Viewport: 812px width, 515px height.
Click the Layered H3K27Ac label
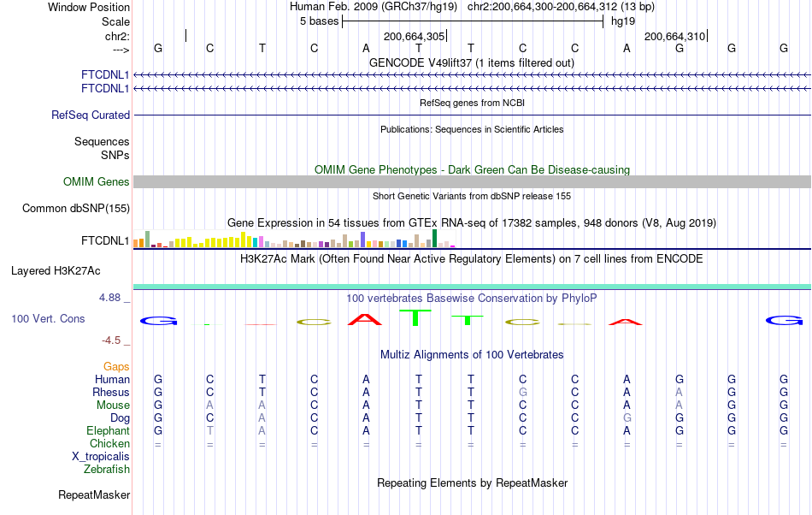point(56,271)
